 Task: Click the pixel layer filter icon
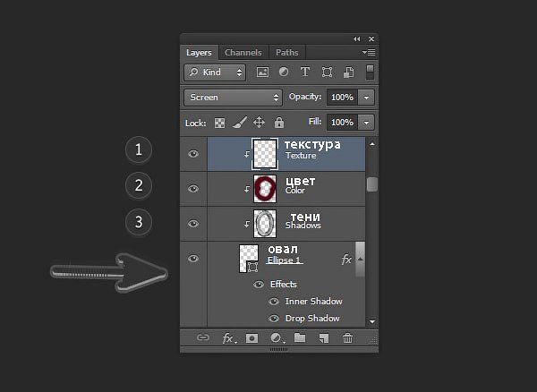(x=262, y=72)
